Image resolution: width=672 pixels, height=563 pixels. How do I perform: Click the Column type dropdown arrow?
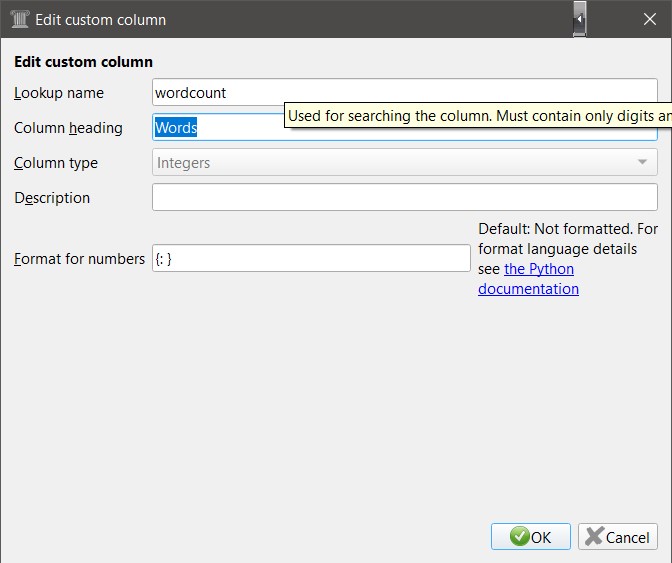coord(642,163)
